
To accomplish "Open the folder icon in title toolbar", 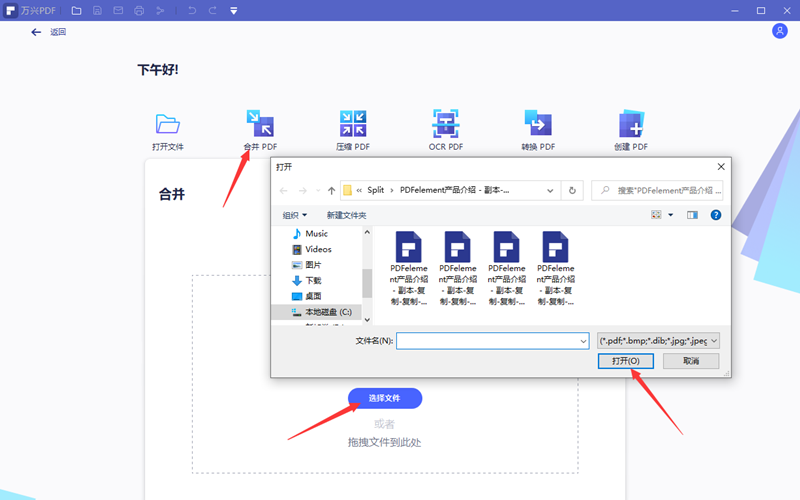I will click(77, 10).
